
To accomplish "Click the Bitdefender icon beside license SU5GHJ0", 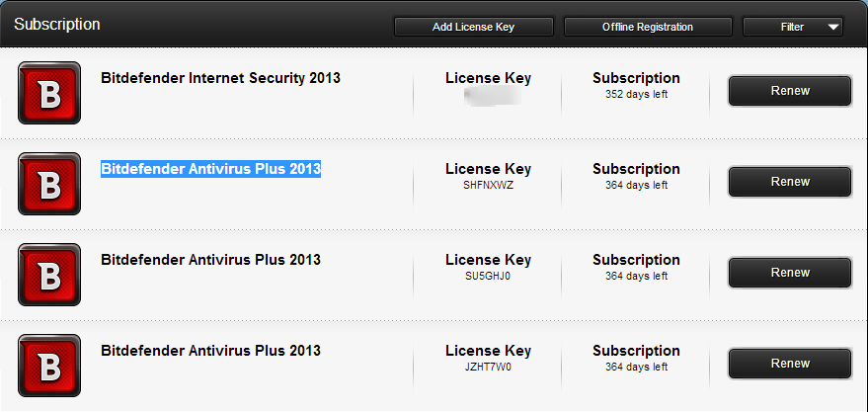I will (49, 274).
